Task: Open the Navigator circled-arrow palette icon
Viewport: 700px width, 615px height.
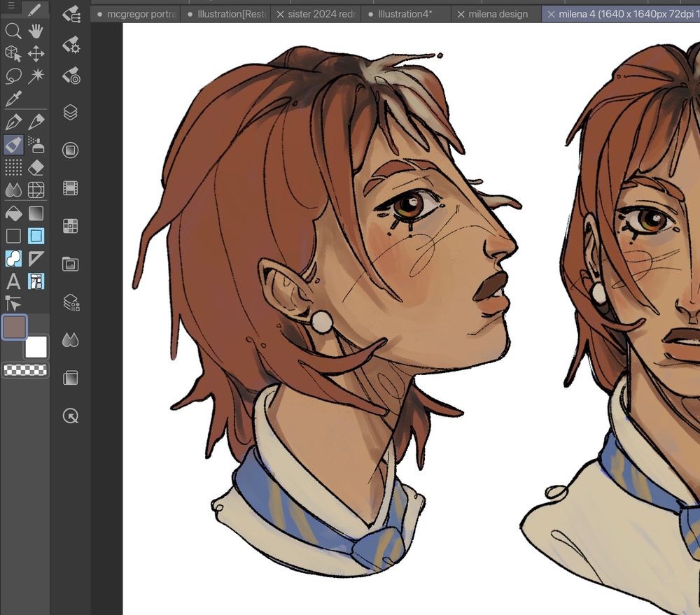Action: (71, 416)
